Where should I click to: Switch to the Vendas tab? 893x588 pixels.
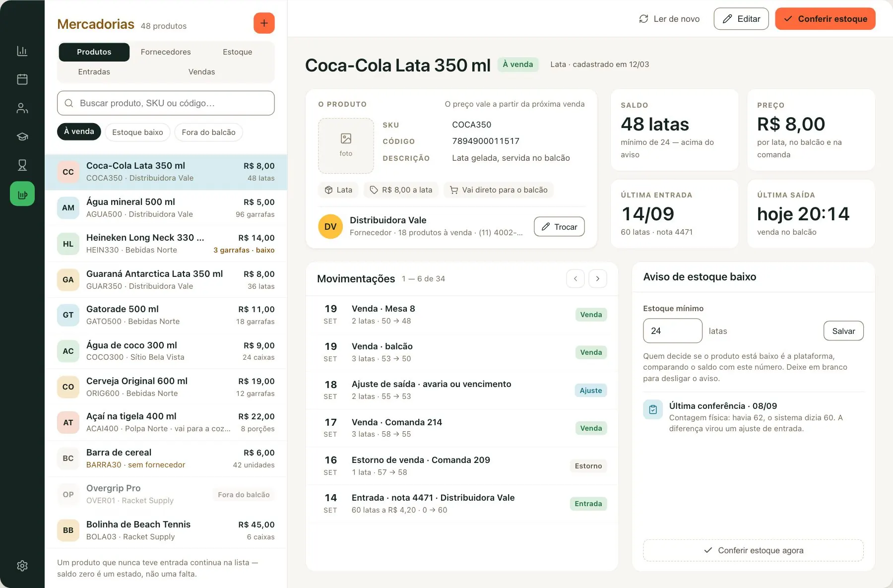pos(201,72)
